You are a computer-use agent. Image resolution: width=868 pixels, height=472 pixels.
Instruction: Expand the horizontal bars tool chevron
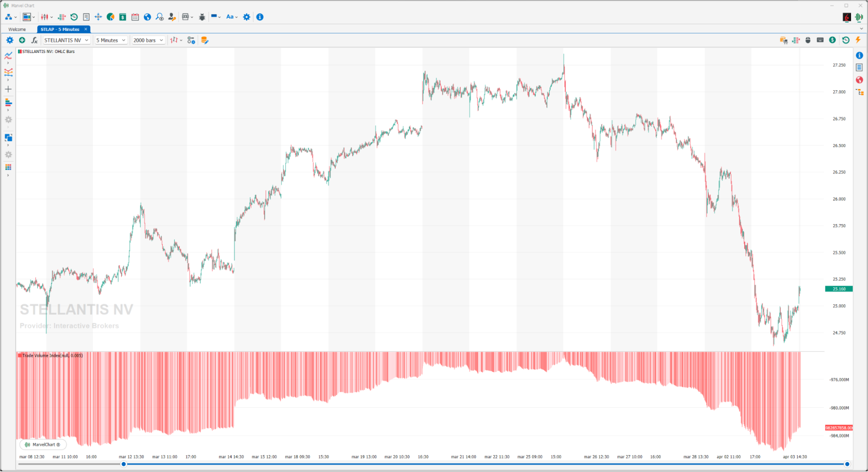click(x=8, y=110)
